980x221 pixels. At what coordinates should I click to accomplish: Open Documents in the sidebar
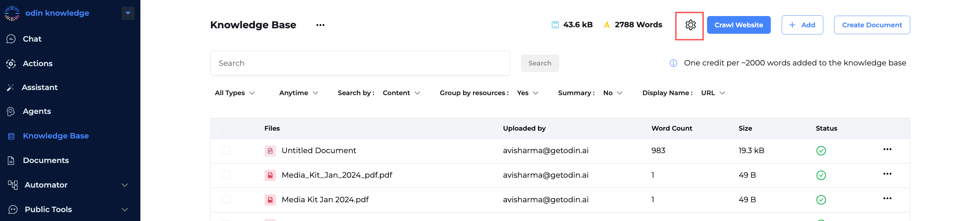pyautogui.click(x=46, y=160)
